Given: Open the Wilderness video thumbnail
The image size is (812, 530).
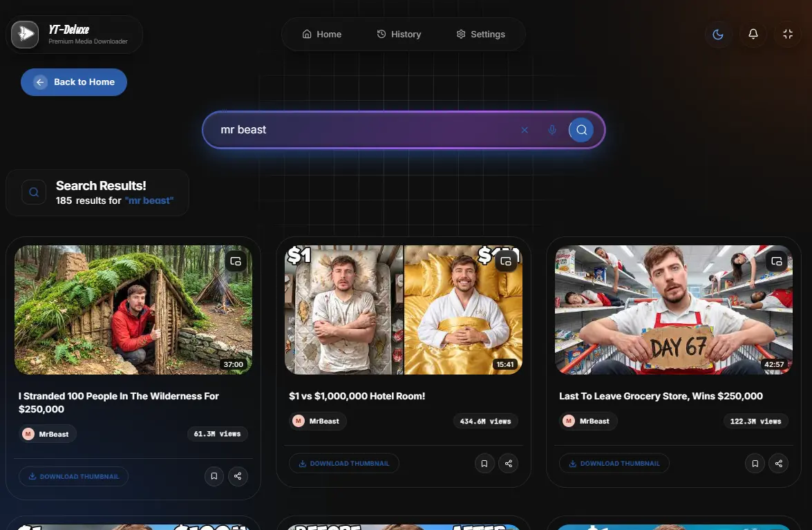Looking at the screenshot, I should [x=133, y=310].
